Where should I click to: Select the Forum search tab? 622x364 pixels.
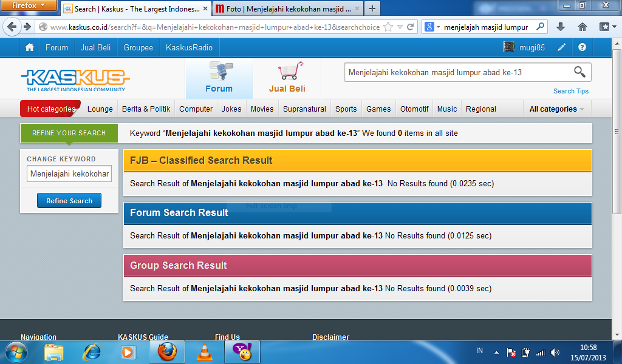(219, 78)
